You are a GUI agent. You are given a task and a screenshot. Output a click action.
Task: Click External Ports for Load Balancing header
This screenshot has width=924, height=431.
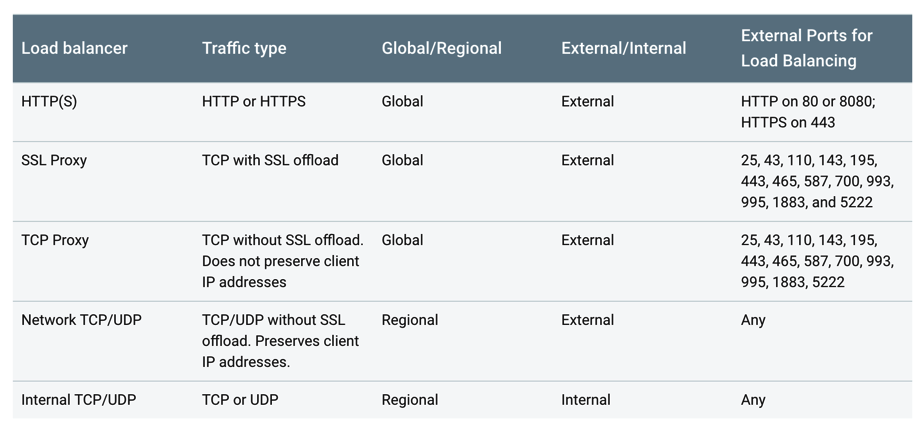806,48
